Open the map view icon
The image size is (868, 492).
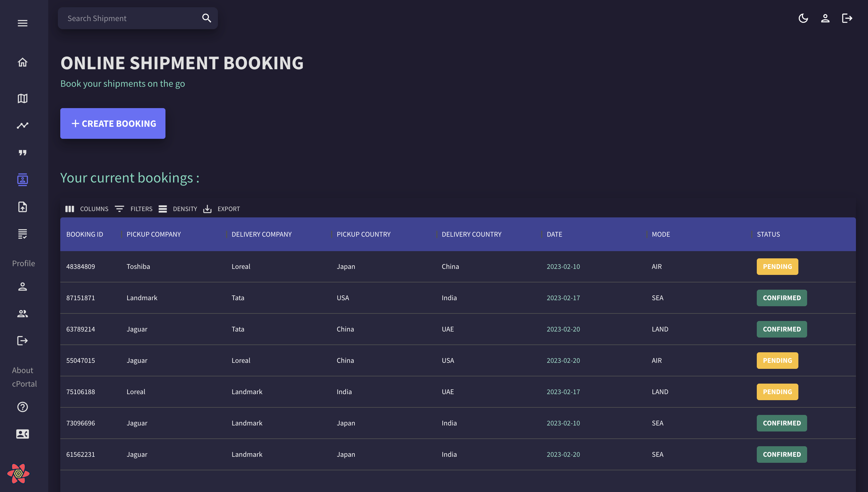[23, 98]
